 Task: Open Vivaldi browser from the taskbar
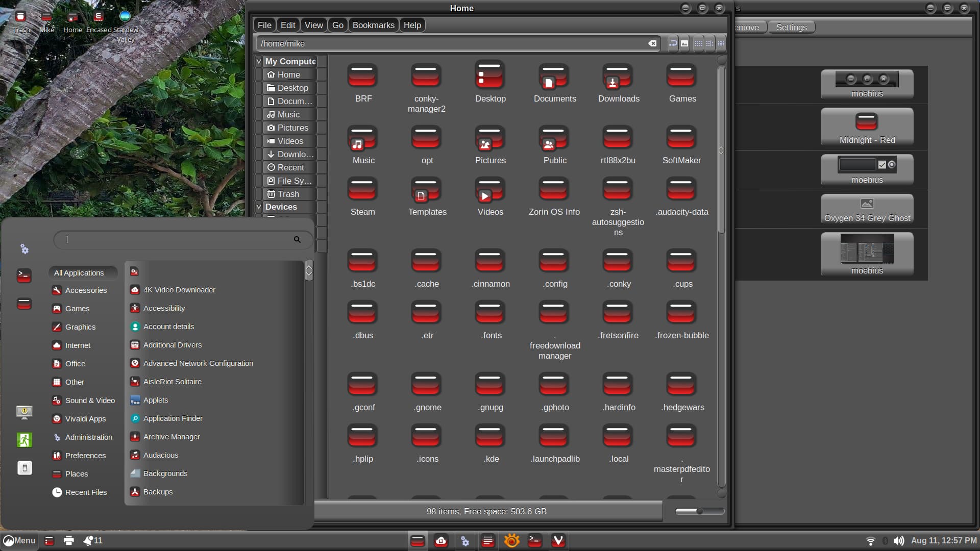click(x=558, y=540)
